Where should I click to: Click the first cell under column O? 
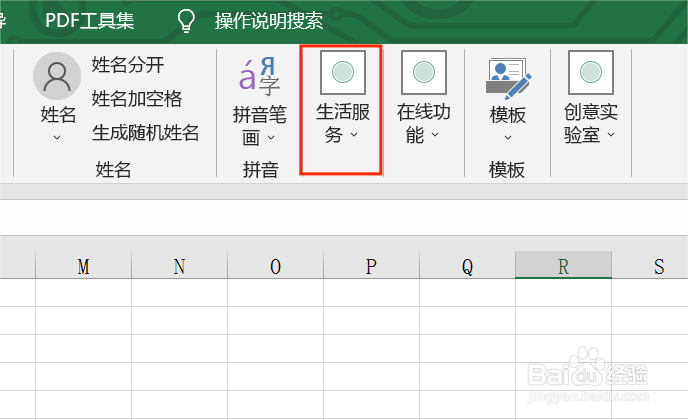click(x=276, y=293)
